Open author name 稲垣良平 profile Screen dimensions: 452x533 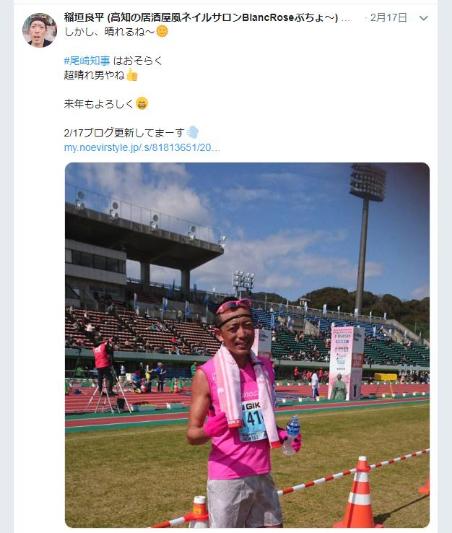point(84,18)
